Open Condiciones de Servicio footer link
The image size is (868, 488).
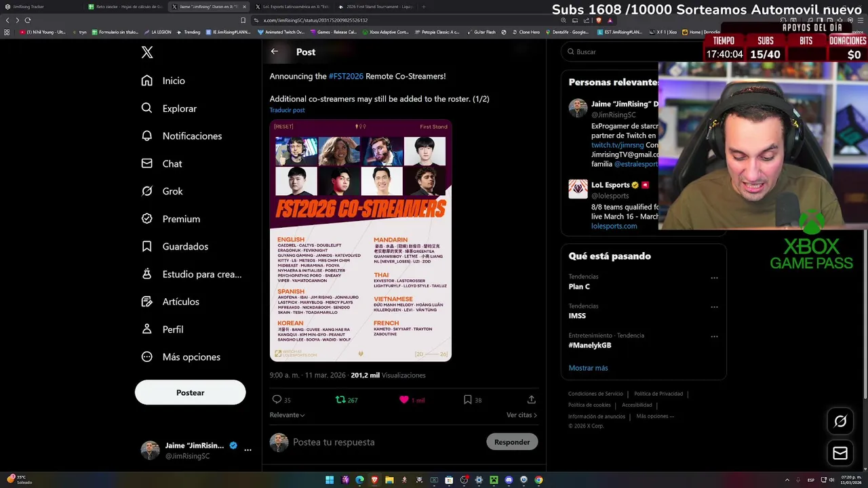tap(595, 394)
